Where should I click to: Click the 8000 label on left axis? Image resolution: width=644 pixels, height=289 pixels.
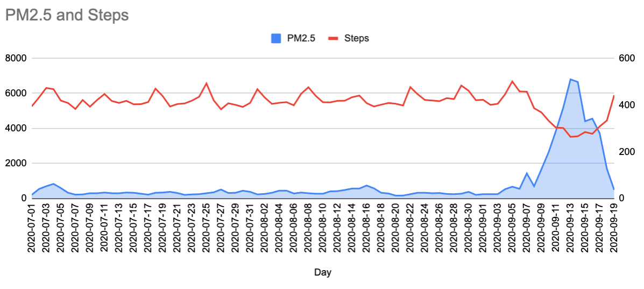click(x=15, y=58)
